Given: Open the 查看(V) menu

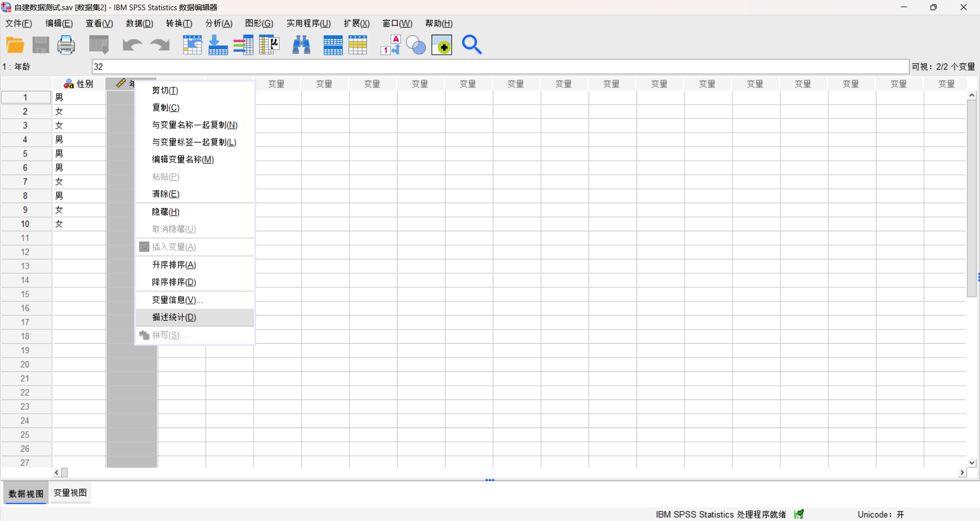Looking at the screenshot, I should click(x=100, y=23).
